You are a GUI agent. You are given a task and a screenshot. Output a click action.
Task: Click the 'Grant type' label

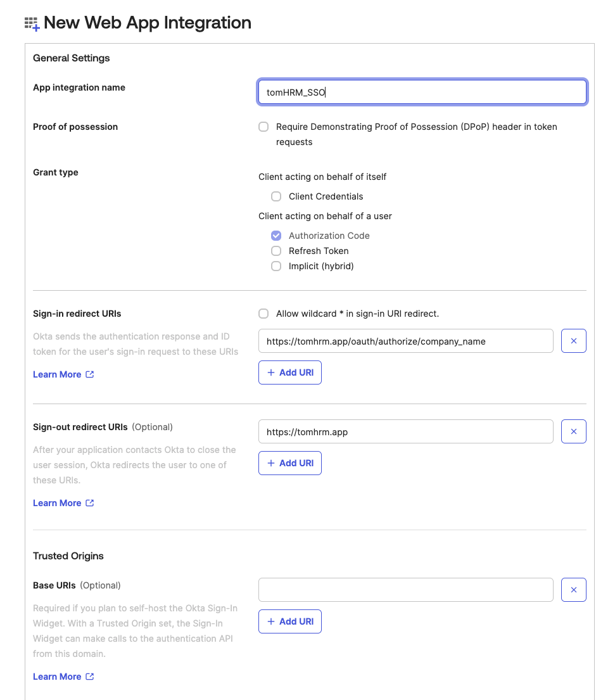[56, 172]
